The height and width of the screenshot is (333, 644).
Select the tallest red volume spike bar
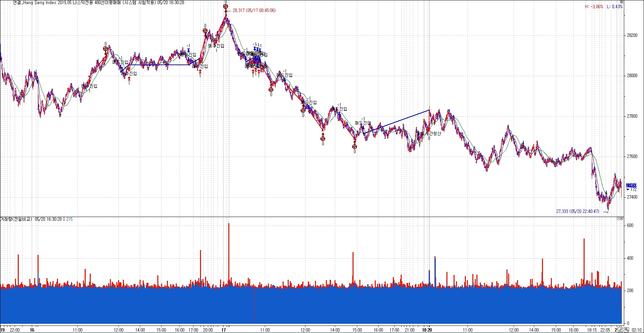[229, 255]
